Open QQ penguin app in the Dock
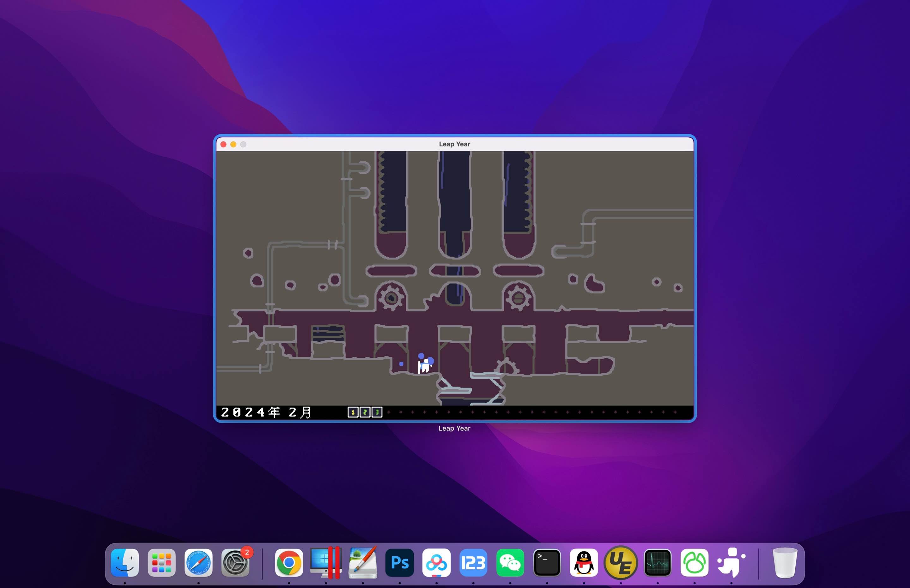The height and width of the screenshot is (588, 910). [584, 562]
